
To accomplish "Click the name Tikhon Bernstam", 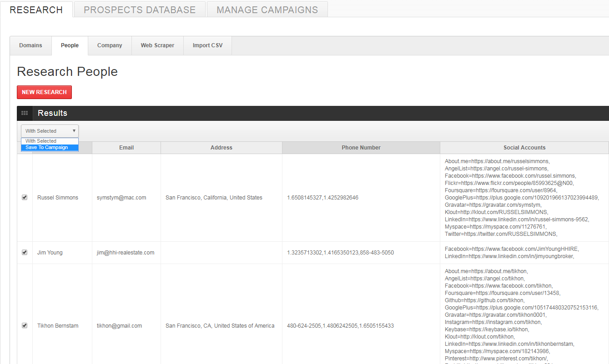I will [58, 326].
